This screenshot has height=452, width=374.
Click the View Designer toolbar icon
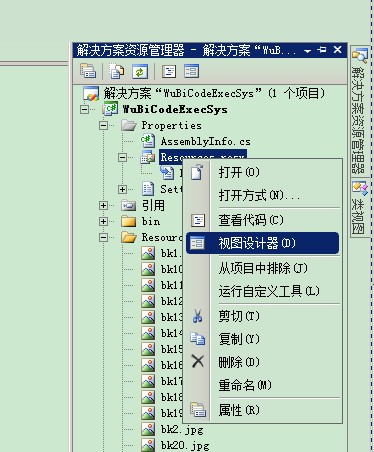tap(191, 71)
